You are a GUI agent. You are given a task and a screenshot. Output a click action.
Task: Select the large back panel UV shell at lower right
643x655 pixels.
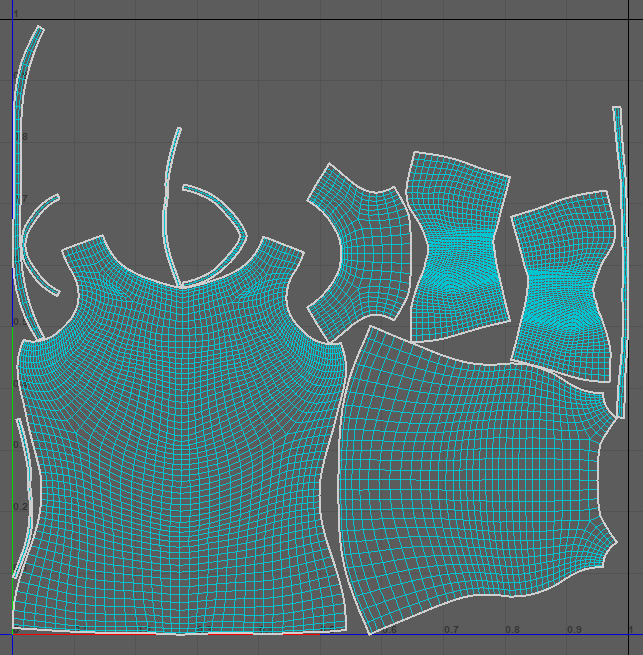click(470, 490)
